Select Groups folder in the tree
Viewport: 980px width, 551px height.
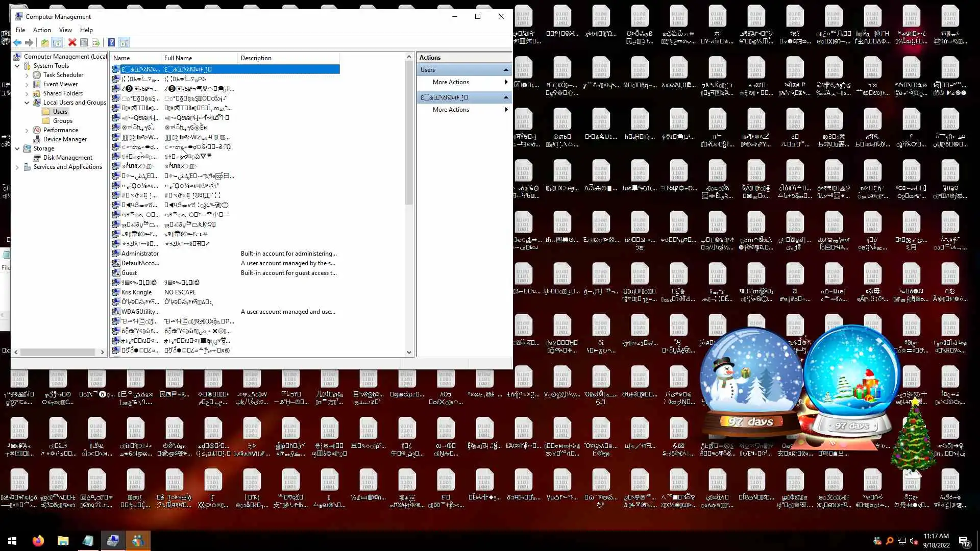[62, 121]
